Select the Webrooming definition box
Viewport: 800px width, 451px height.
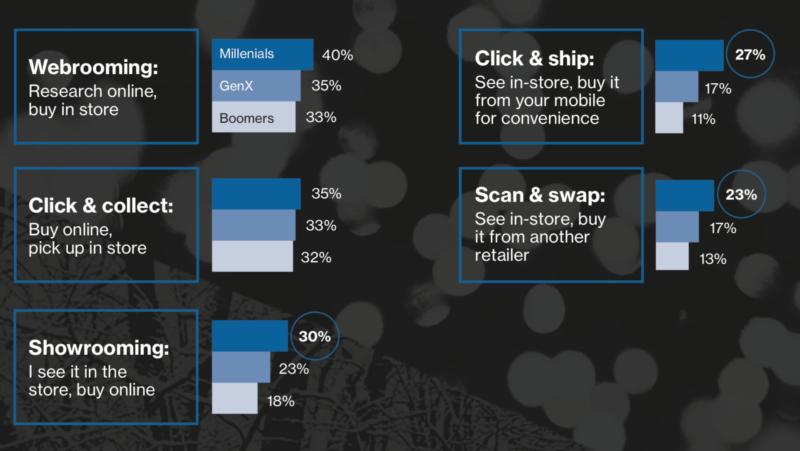point(107,86)
